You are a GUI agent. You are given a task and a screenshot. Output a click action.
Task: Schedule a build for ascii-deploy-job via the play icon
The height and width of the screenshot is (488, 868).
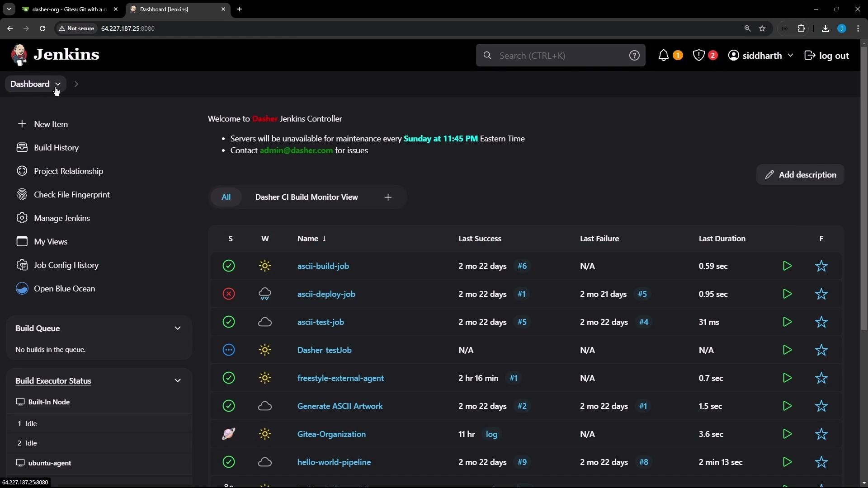[787, 294]
